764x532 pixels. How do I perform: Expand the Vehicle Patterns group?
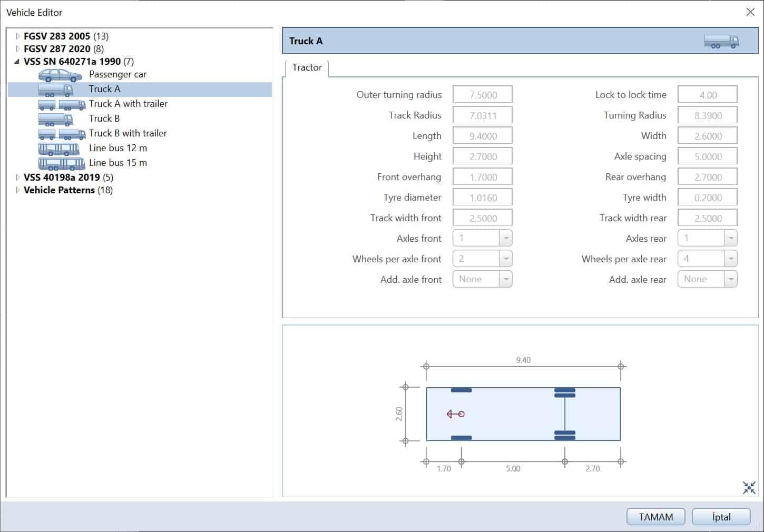(x=17, y=190)
